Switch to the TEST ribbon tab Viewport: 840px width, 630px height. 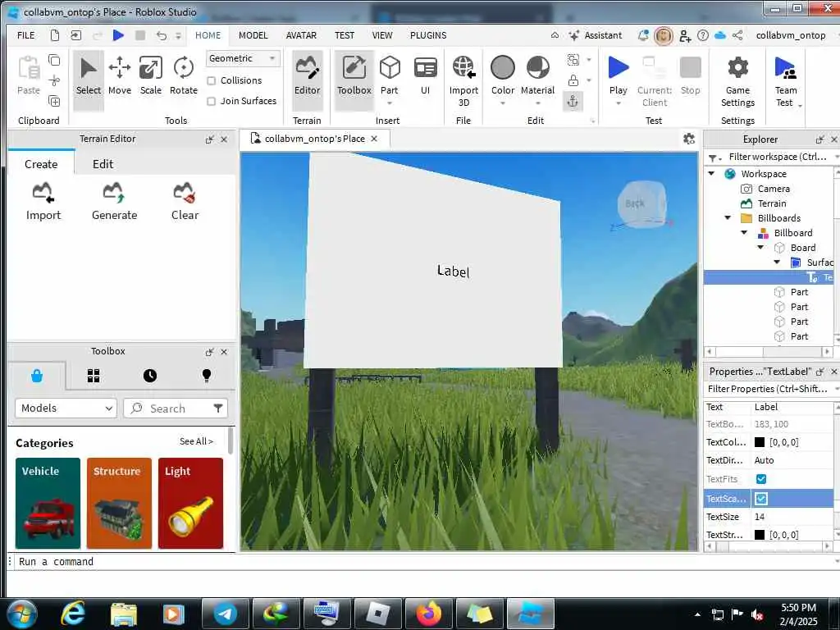tap(345, 35)
